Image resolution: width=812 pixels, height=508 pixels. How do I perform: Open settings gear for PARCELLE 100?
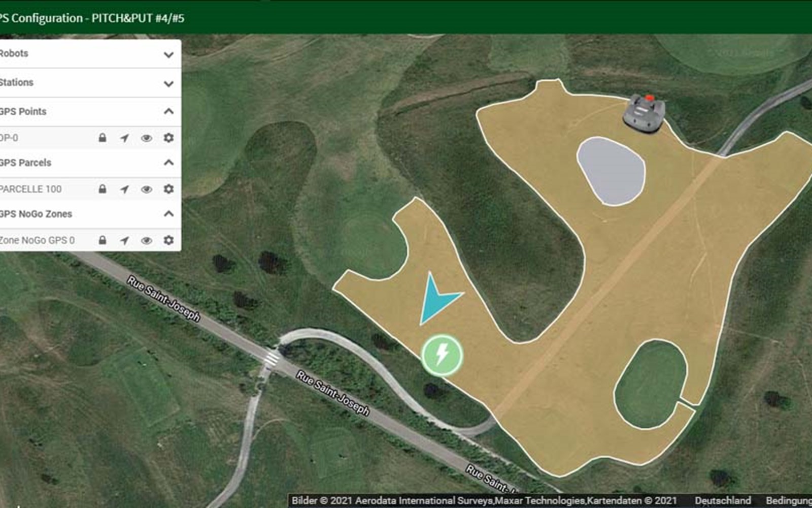pyautogui.click(x=168, y=189)
